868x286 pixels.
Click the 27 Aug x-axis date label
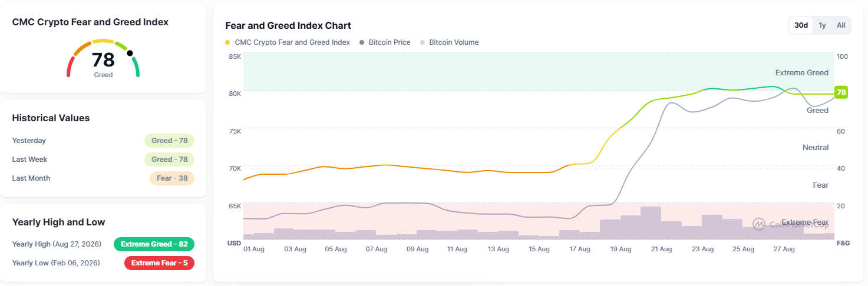784,250
